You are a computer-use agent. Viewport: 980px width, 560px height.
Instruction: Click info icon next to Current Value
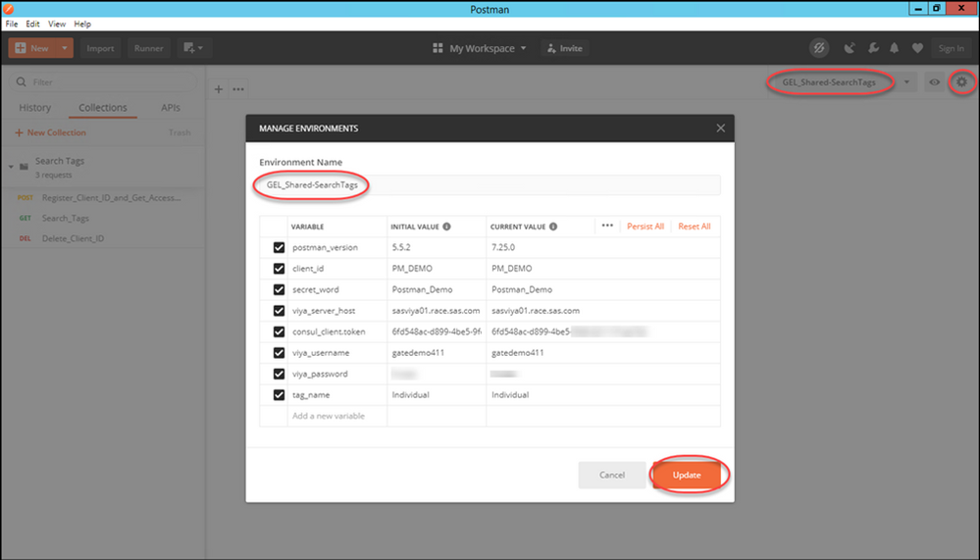pos(553,227)
